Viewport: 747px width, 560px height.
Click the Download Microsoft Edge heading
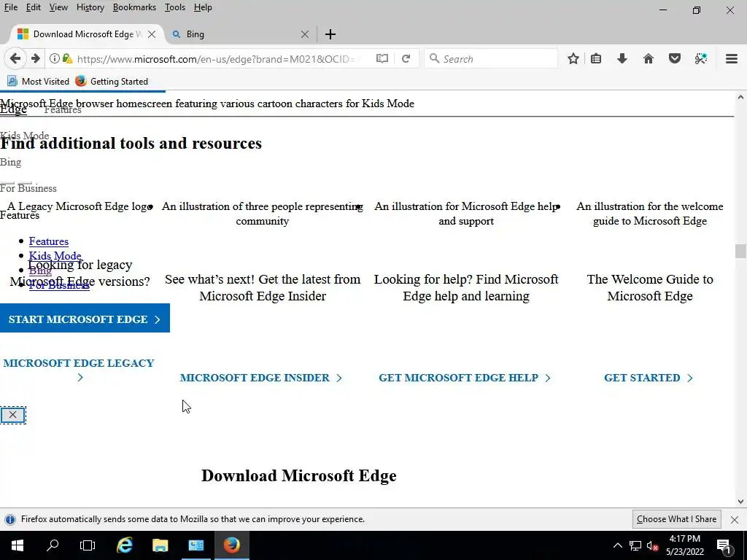coord(298,475)
